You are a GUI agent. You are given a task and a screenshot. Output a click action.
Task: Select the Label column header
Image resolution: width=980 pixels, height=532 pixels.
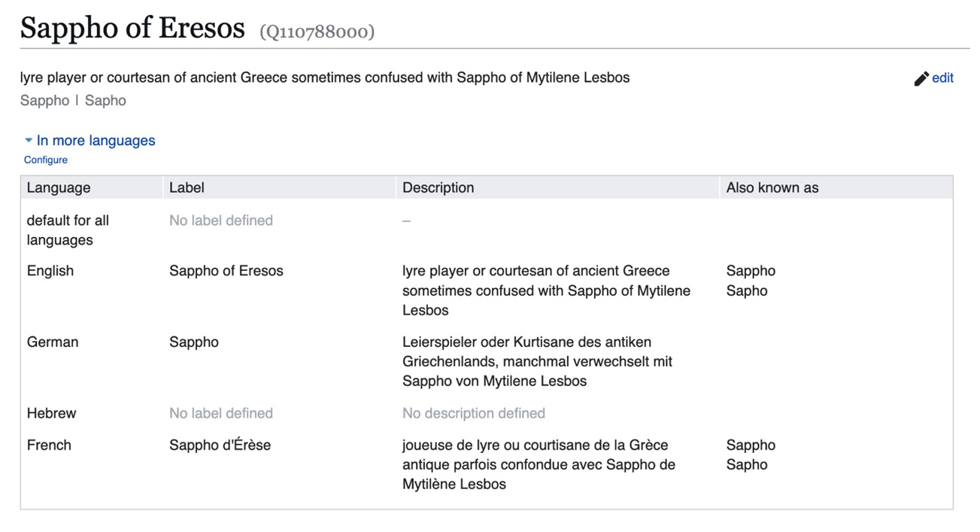(x=187, y=187)
